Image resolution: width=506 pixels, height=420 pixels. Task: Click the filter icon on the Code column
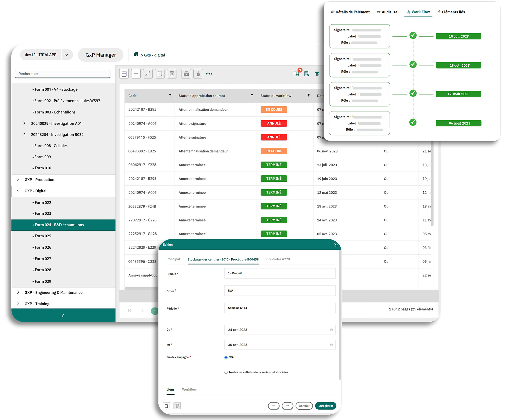[170, 95]
